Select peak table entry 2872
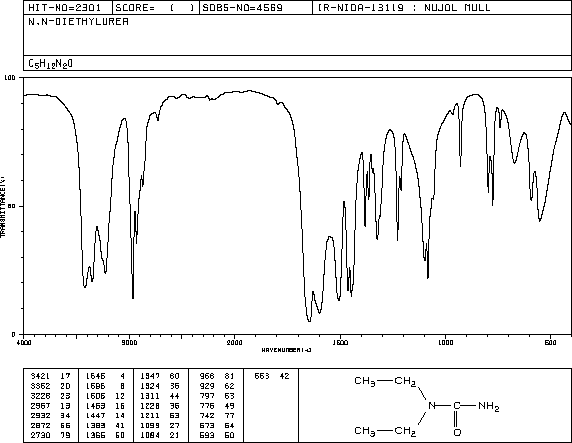The height and width of the screenshot is (443, 572). click(40, 425)
